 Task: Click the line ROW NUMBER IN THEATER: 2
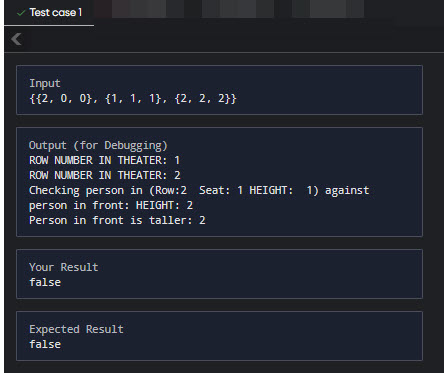(105, 175)
